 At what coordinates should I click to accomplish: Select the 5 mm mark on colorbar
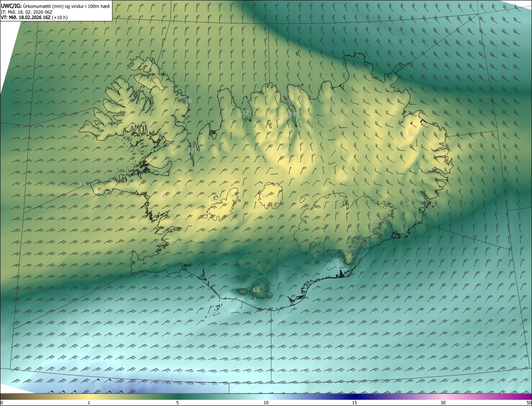tap(177, 403)
